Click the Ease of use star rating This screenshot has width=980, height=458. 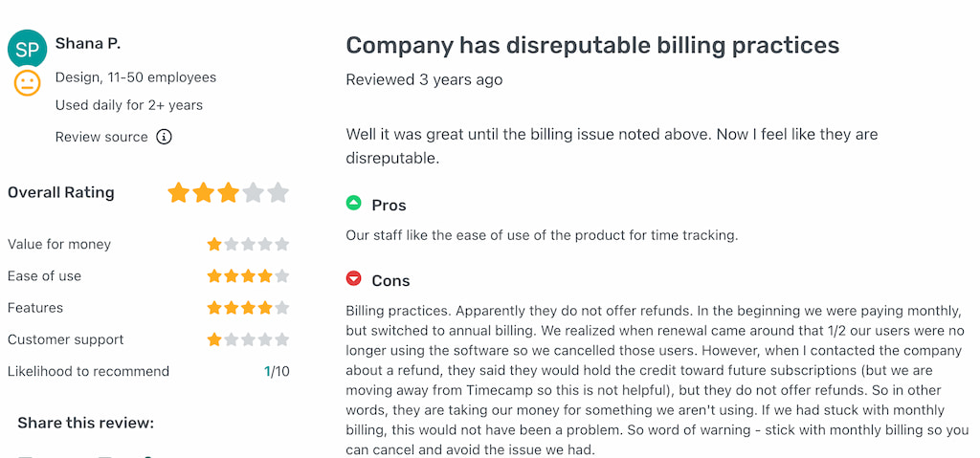[x=248, y=275]
